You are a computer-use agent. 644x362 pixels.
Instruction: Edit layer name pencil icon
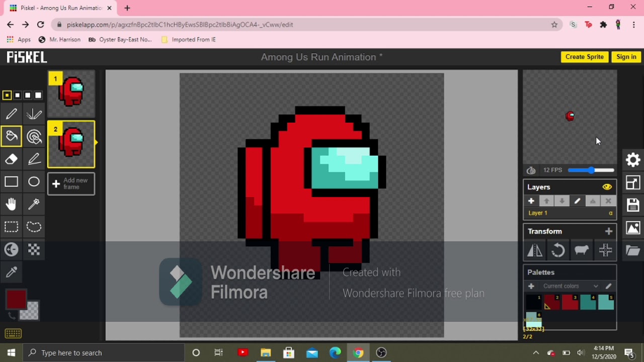(578, 201)
